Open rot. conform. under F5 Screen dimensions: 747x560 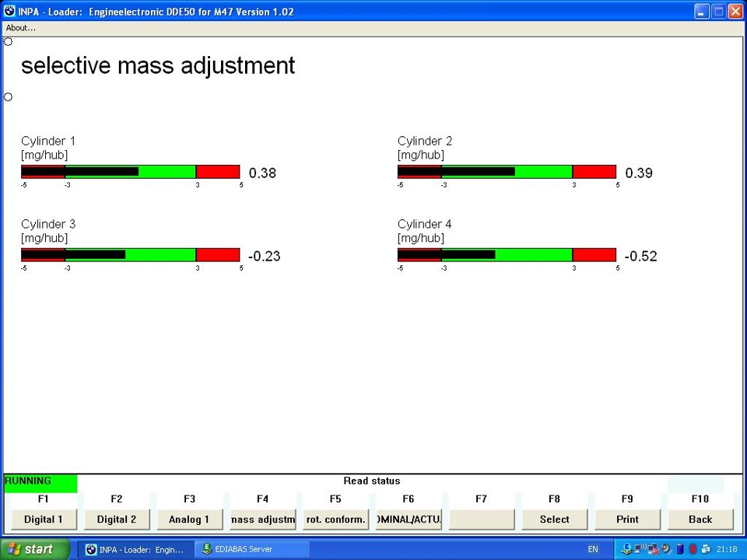pyautogui.click(x=335, y=520)
